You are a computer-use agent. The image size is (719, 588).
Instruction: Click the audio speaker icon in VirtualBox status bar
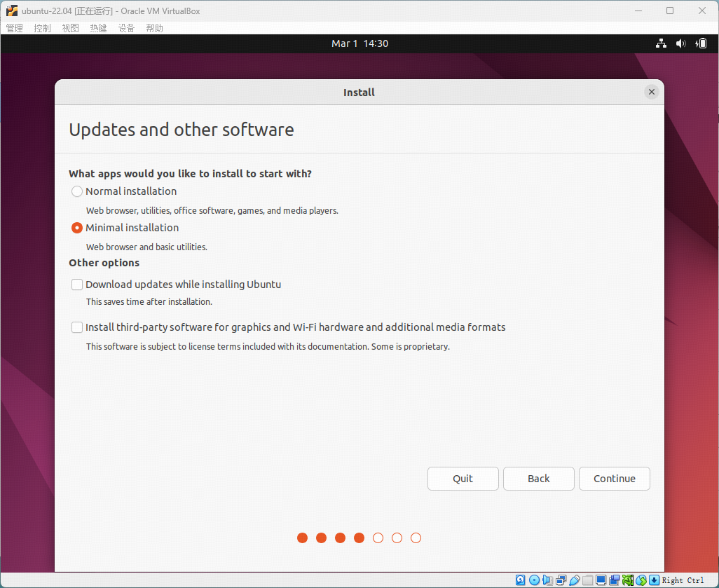[x=547, y=580]
